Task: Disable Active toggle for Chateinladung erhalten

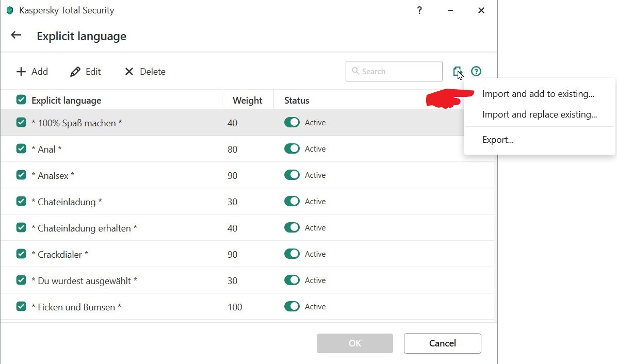Action: (292, 227)
